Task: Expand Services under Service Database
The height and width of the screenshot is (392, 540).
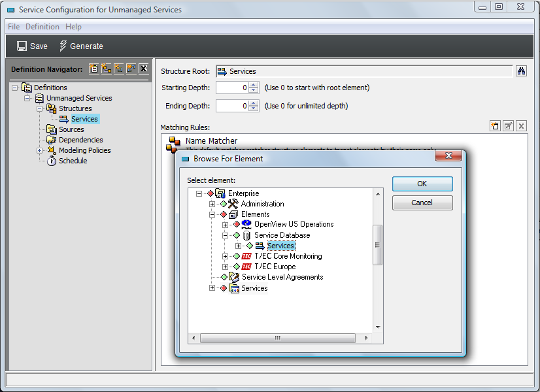Action: click(239, 246)
